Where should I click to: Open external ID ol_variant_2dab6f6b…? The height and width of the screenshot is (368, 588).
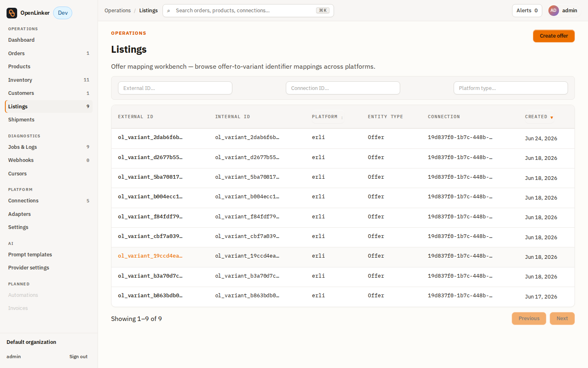(150, 137)
